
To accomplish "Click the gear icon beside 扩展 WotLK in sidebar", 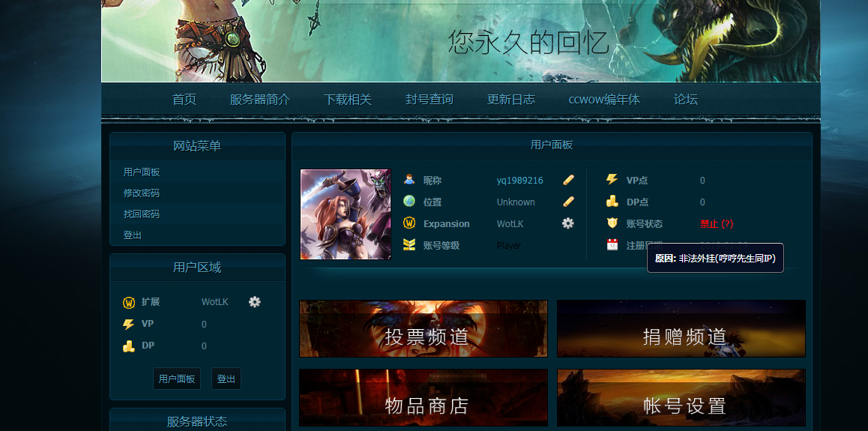I will [255, 301].
